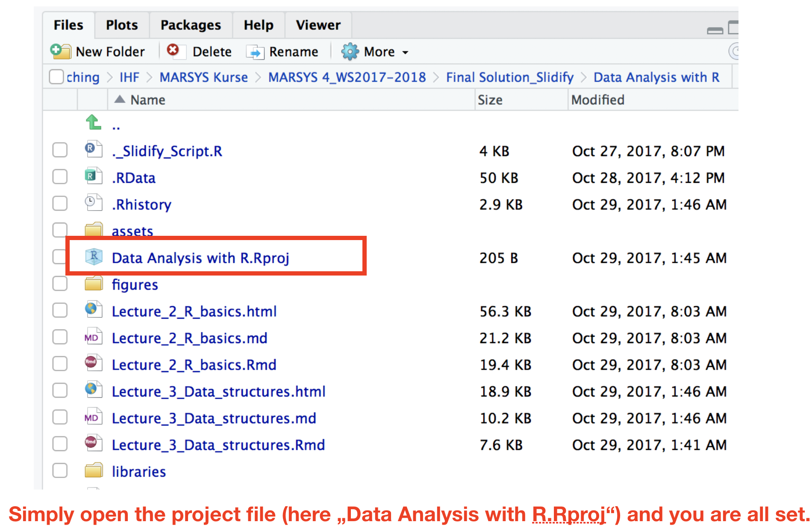This screenshot has height=528, width=812.
Task: Click the Rproj cube icon for Data Analysis project
Action: [x=94, y=257]
